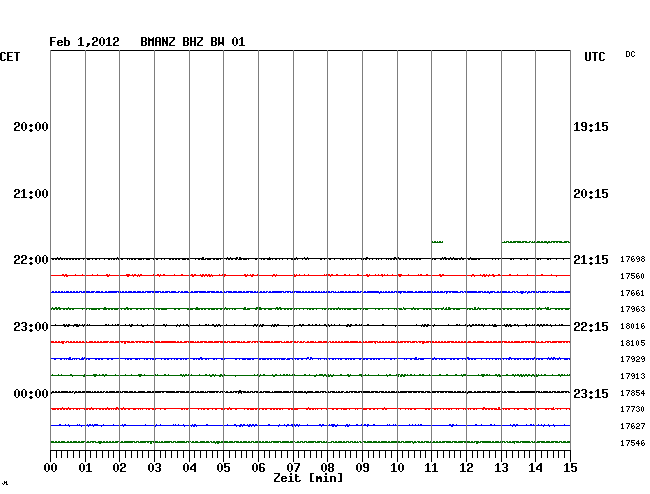Click the CET time label 22:00
Image resolution: width=650 pixels, height=494 pixels.
(31, 260)
